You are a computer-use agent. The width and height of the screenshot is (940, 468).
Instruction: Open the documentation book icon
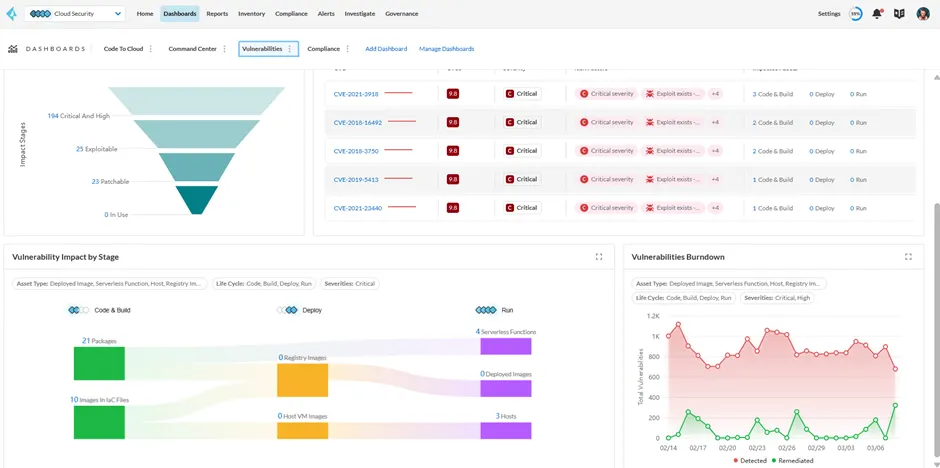click(x=899, y=13)
